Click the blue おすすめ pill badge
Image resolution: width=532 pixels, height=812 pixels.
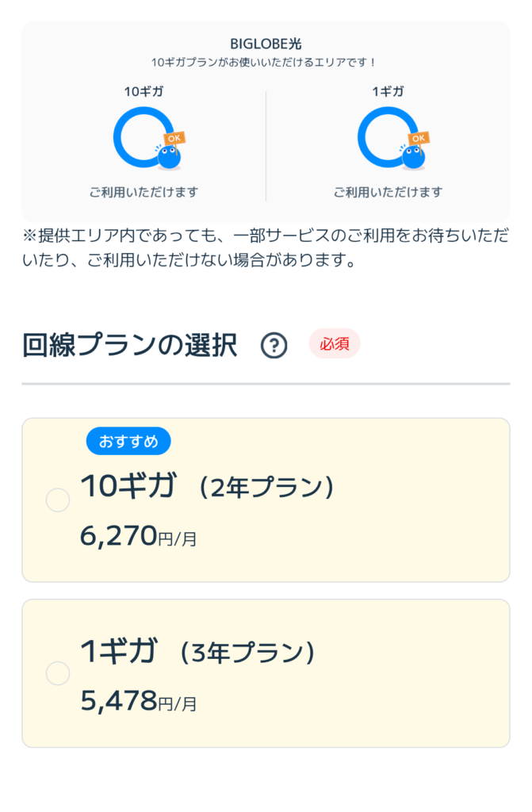click(x=128, y=441)
